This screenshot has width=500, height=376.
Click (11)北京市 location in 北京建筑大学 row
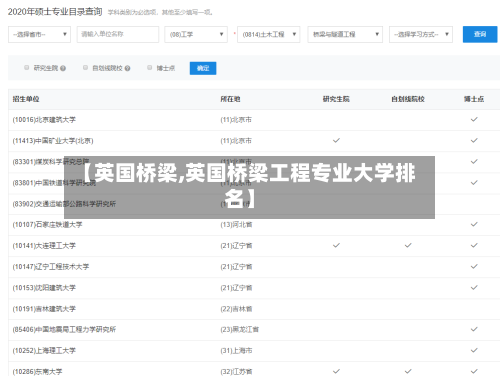[x=236, y=120]
